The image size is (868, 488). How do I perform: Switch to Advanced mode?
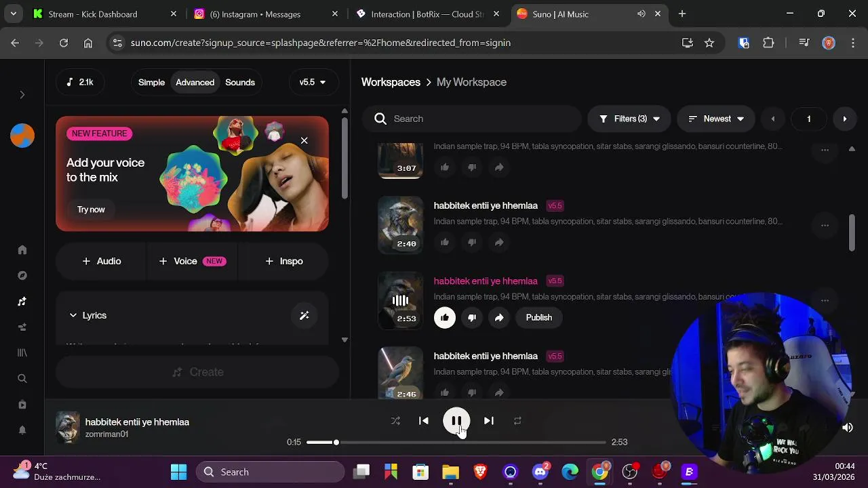pos(195,82)
